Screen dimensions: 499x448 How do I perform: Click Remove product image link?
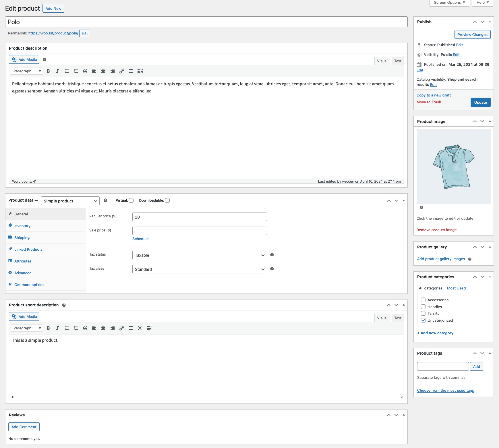pos(436,230)
